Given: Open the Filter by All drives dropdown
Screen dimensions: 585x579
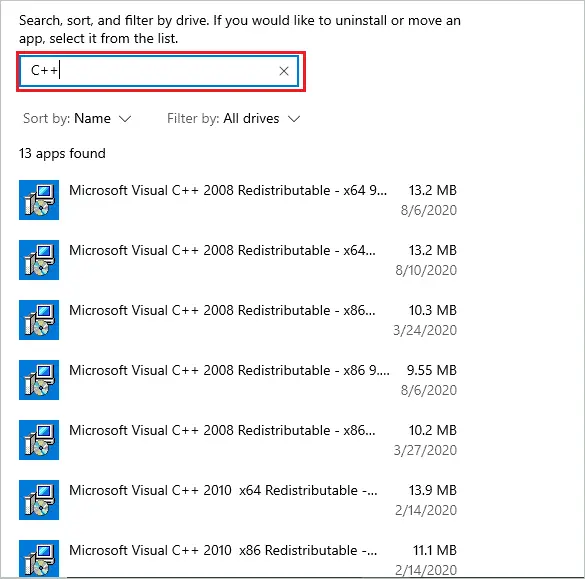Looking at the screenshot, I should click(x=234, y=119).
